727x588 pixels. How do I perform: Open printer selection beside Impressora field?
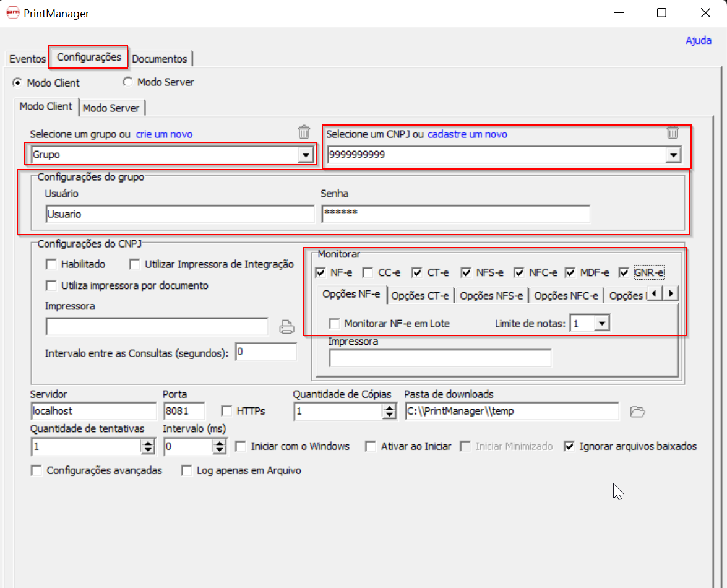(286, 326)
